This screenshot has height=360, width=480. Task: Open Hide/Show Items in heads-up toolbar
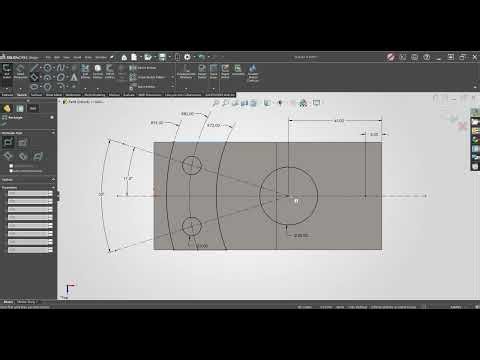pyautogui.click(x=280, y=103)
